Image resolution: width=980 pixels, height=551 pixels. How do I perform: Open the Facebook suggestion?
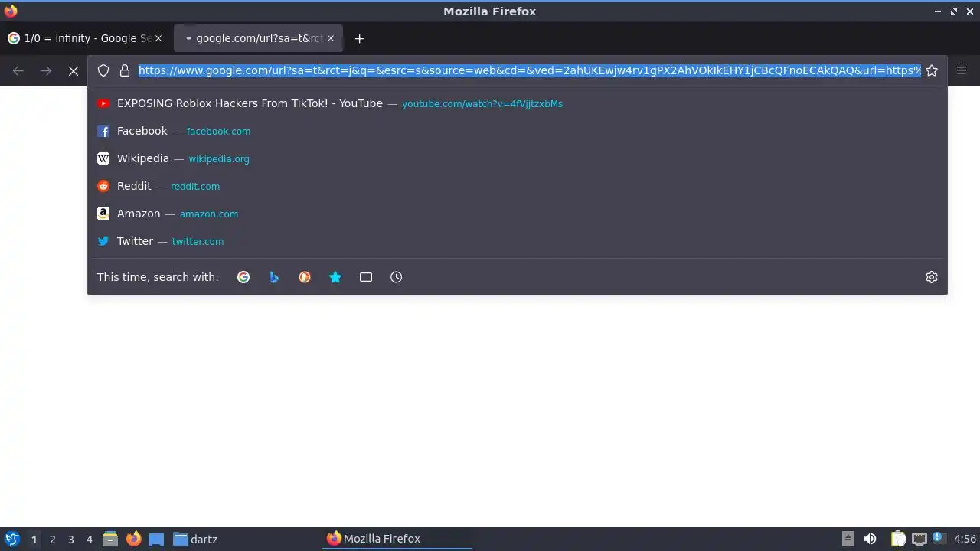518,131
